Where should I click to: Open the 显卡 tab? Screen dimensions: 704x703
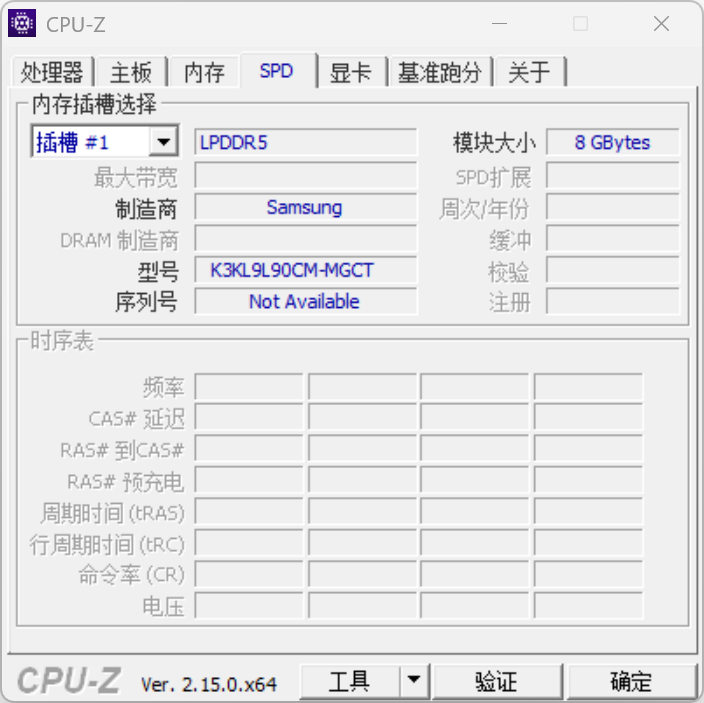coord(350,72)
